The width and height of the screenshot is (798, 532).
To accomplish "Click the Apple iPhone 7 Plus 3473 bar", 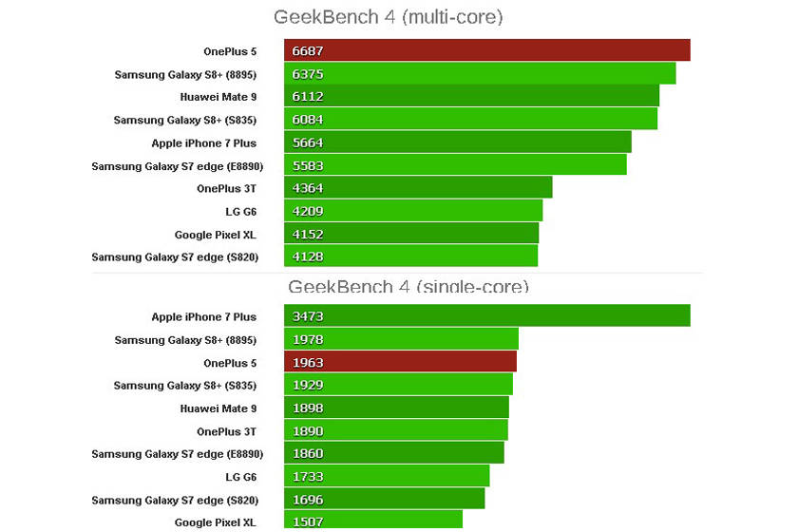I will [x=486, y=316].
